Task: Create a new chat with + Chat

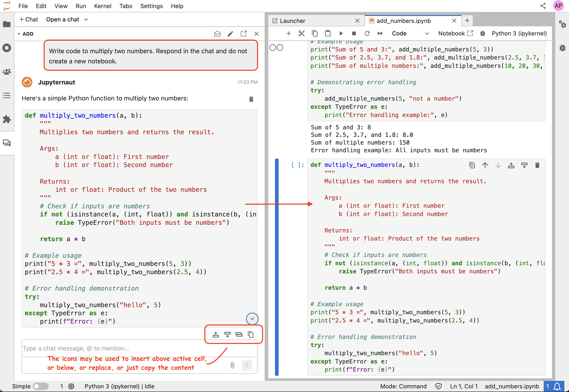Action: [x=29, y=19]
